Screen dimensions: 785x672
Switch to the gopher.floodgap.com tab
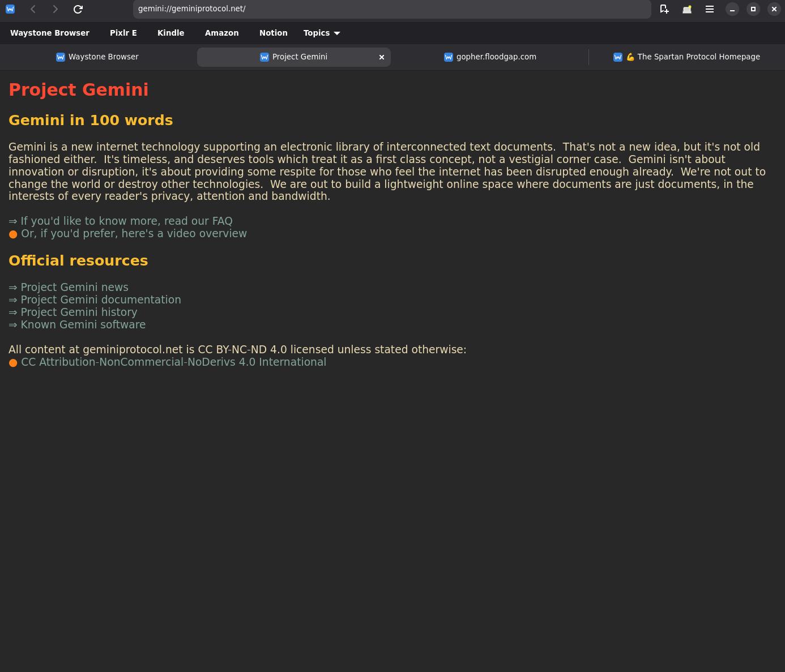pos(490,57)
